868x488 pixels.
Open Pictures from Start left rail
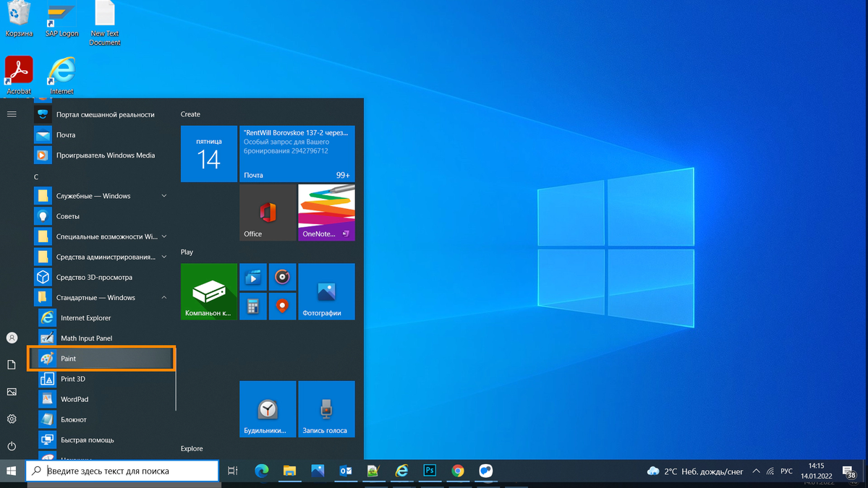[12, 392]
